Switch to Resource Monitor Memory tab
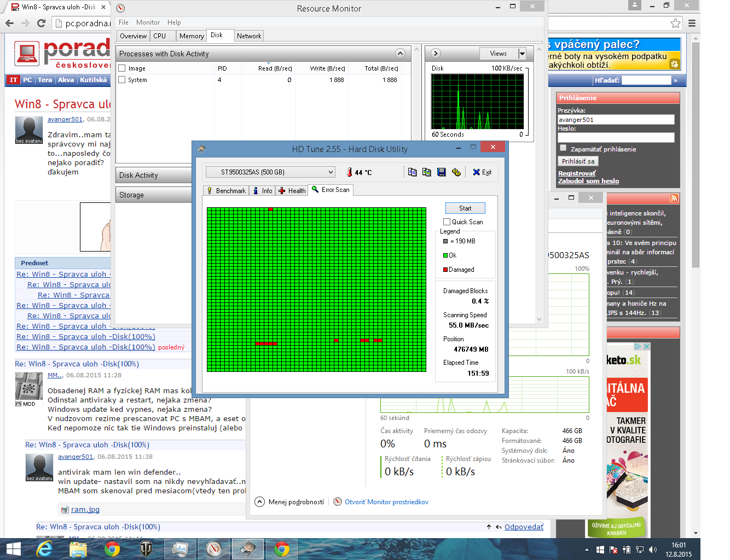Viewport: 730px width, 560px height. tap(192, 36)
